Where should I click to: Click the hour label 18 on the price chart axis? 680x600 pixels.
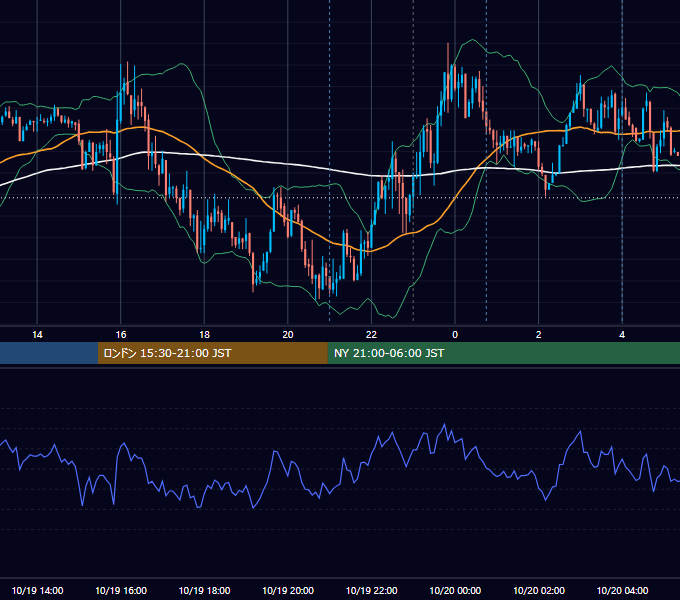pyautogui.click(x=204, y=335)
